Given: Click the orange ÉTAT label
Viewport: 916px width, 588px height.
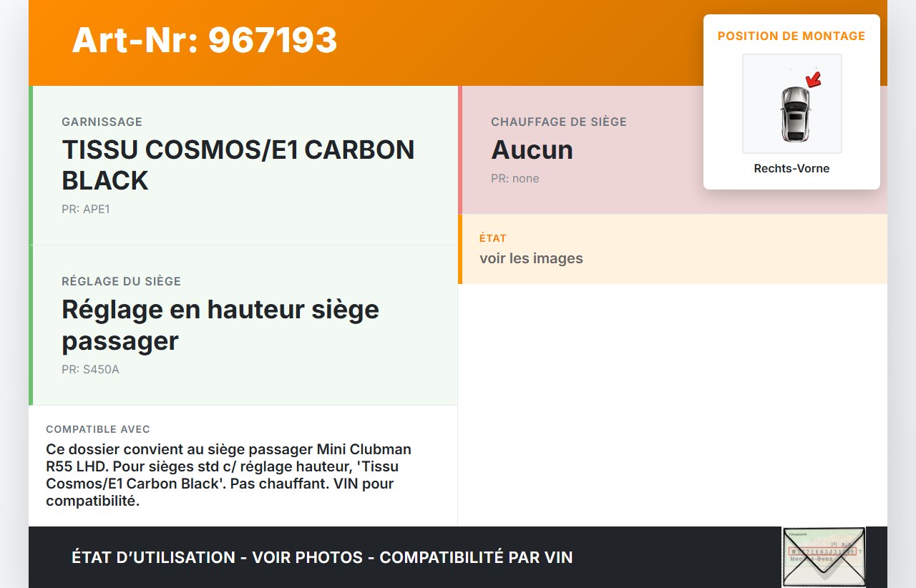Looking at the screenshot, I should 492,238.
